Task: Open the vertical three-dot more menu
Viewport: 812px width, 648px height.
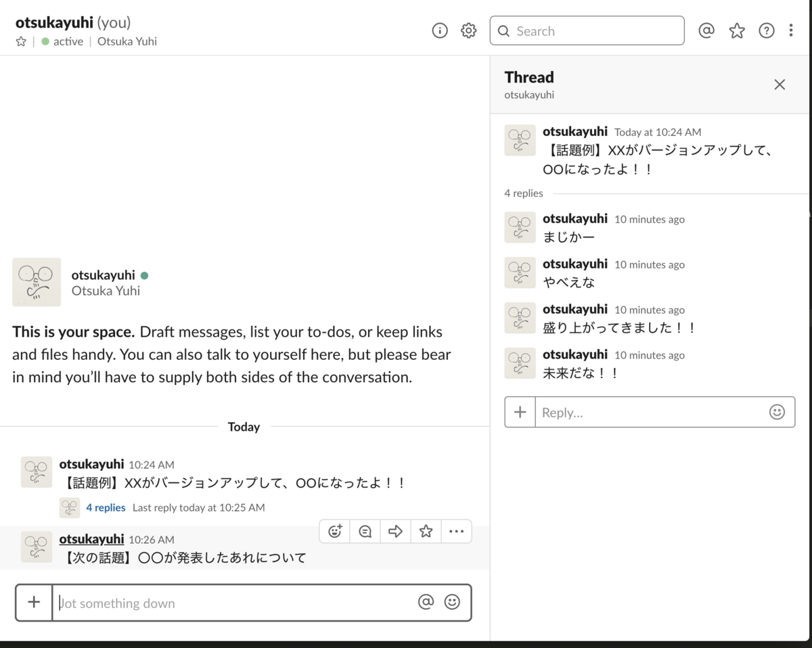Action: 791,30
